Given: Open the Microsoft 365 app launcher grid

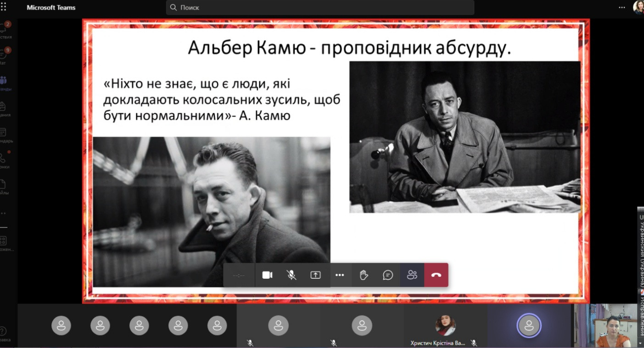Looking at the screenshot, I should (x=4, y=7).
